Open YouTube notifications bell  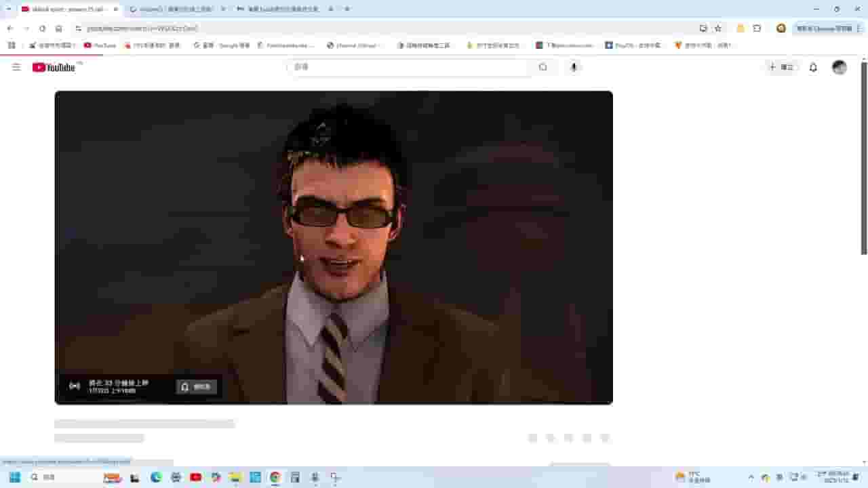click(813, 67)
